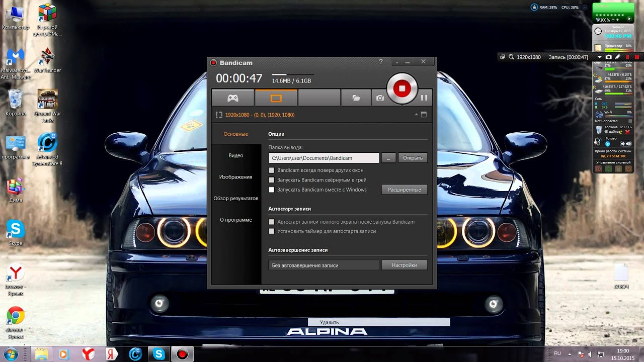Open the Основные settings tab
Image resolution: width=644 pixels, height=362 pixels.
coord(236,134)
